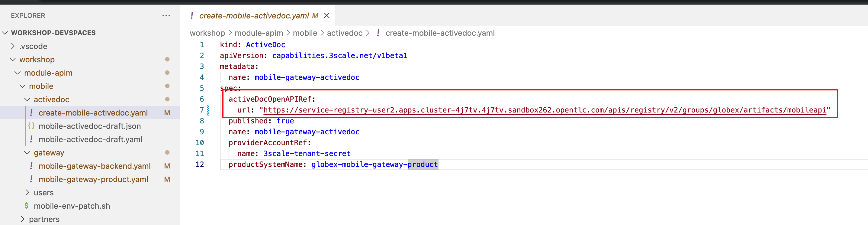Image resolution: width=868 pixels, height=225 pixels.
Task: Click the YAML icon of mobile-activedoc-draft.yaml
Action: [31, 139]
